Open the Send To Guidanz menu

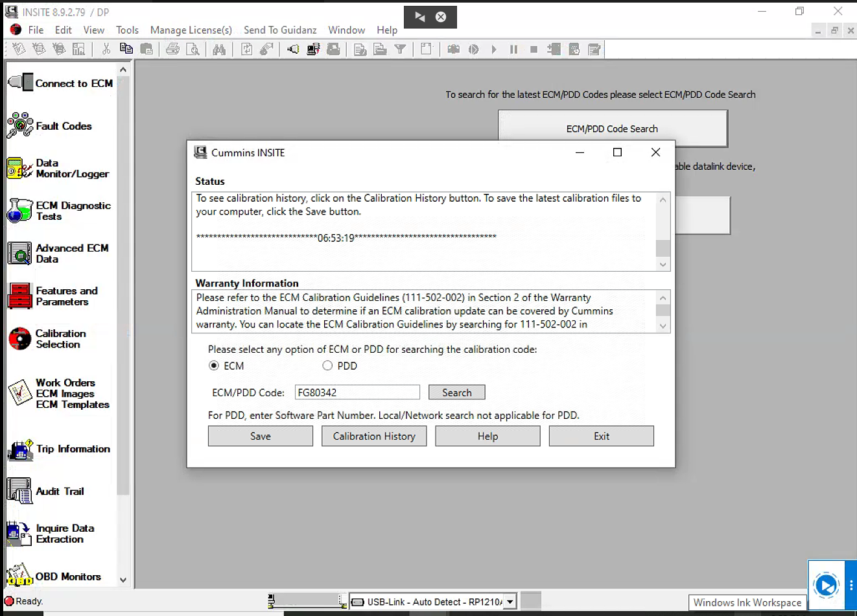[280, 30]
